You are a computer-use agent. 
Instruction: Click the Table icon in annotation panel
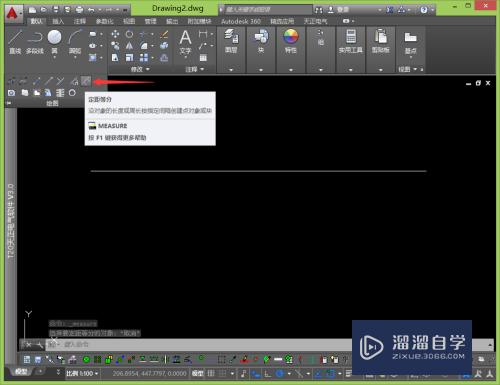[x=203, y=58]
